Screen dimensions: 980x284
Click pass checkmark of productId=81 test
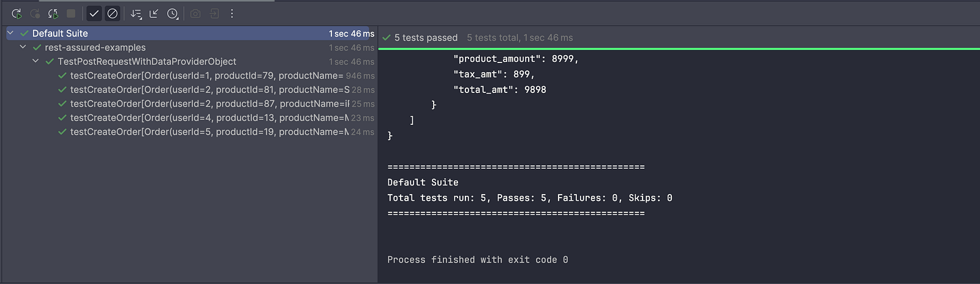click(62, 89)
